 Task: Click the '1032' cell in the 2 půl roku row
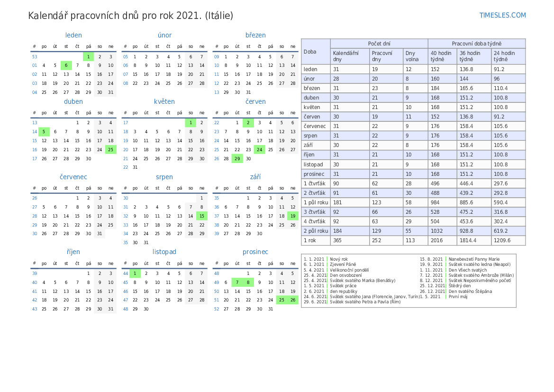pos(442,231)
